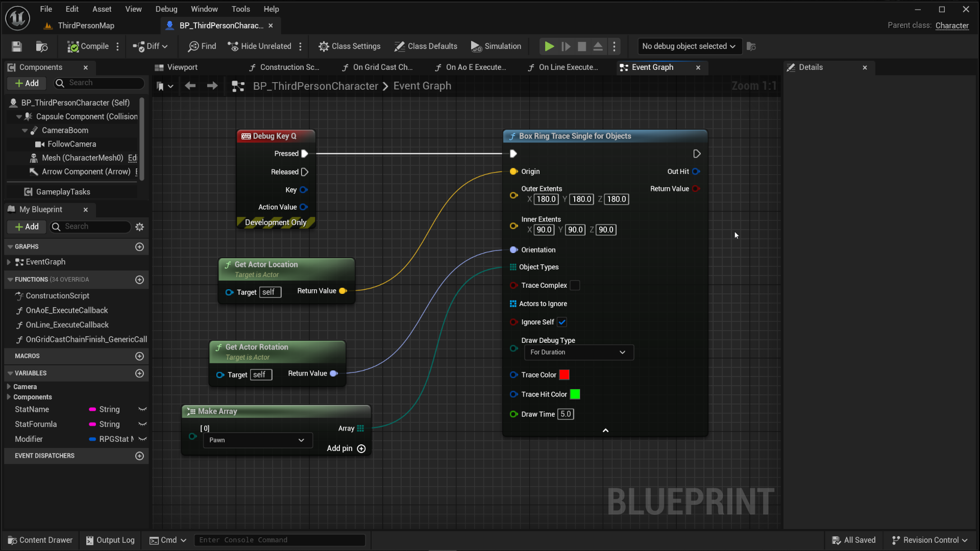Compile the blueprint

coord(88,46)
